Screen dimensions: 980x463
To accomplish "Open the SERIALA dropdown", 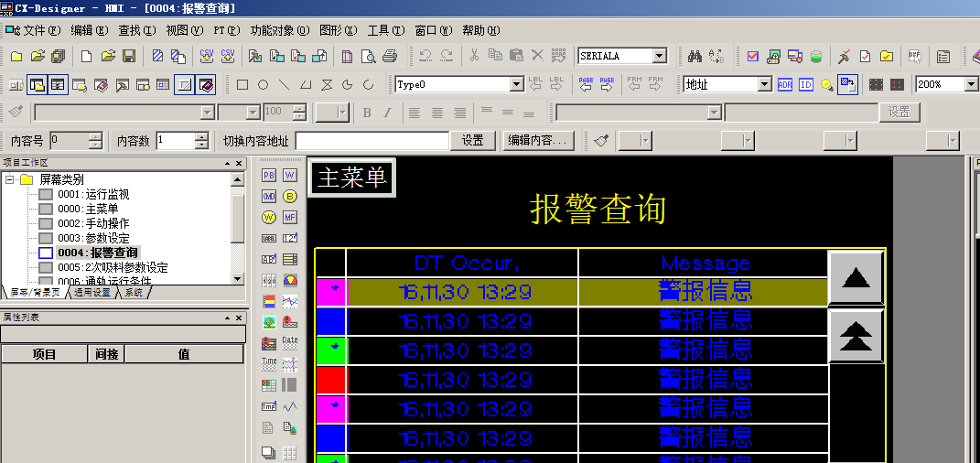I will [x=659, y=56].
